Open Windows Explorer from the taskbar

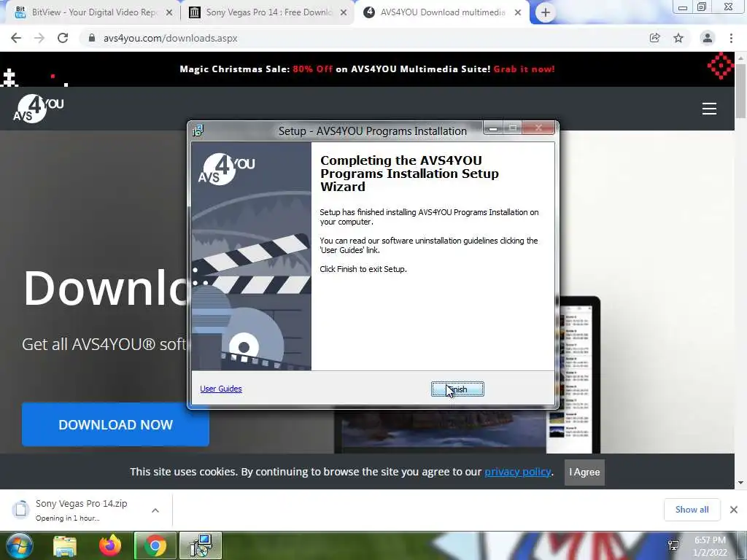tap(65, 545)
